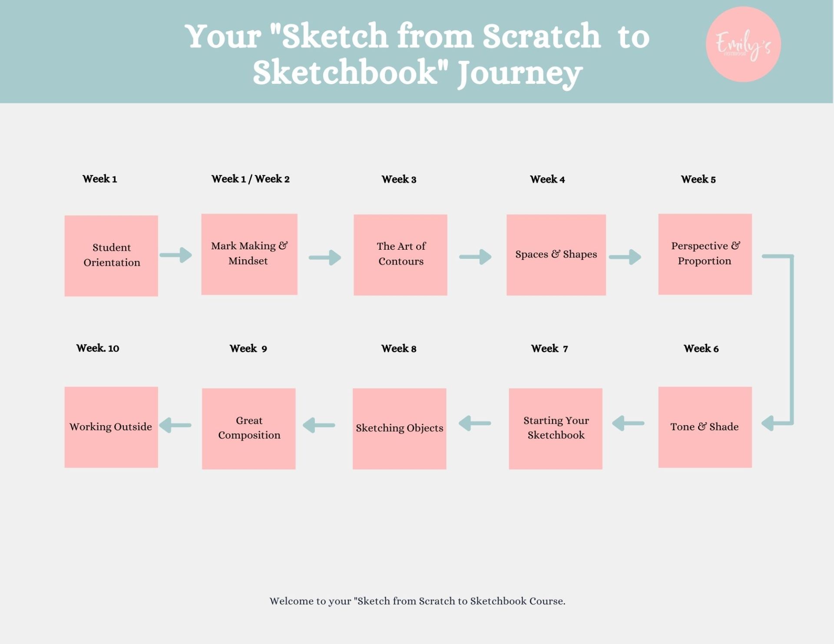834x644 pixels.
Task: Click arrow pointing to Working Outside box
Action: click(175, 425)
